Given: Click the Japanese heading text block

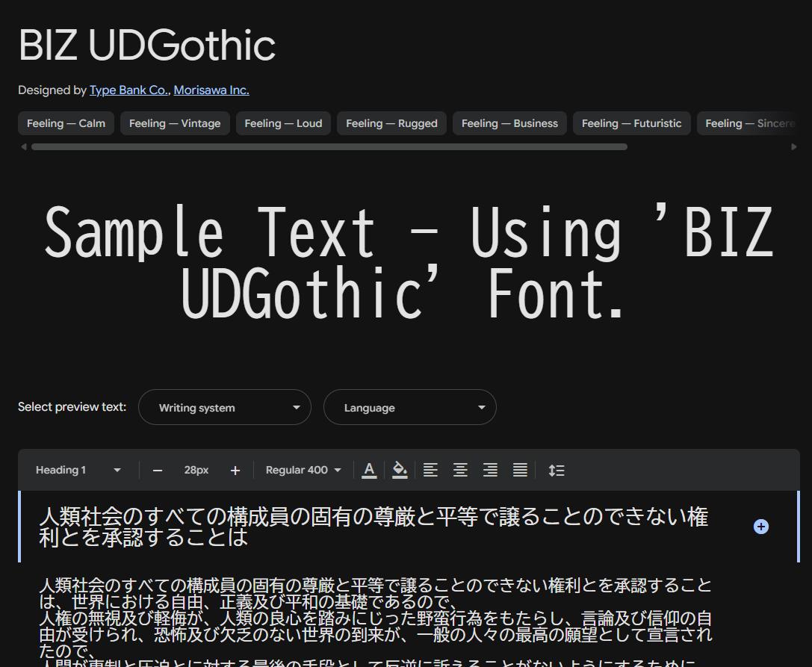Looking at the screenshot, I should coord(374,527).
